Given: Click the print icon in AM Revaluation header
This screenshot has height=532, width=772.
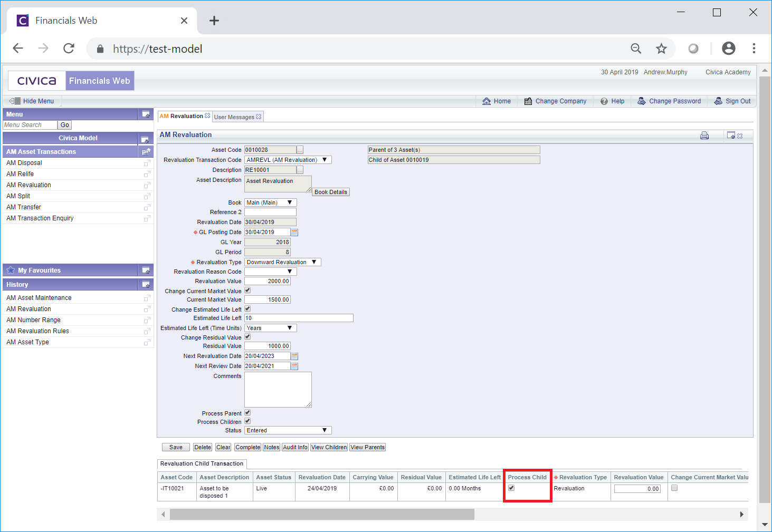Looking at the screenshot, I should point(704,136).
